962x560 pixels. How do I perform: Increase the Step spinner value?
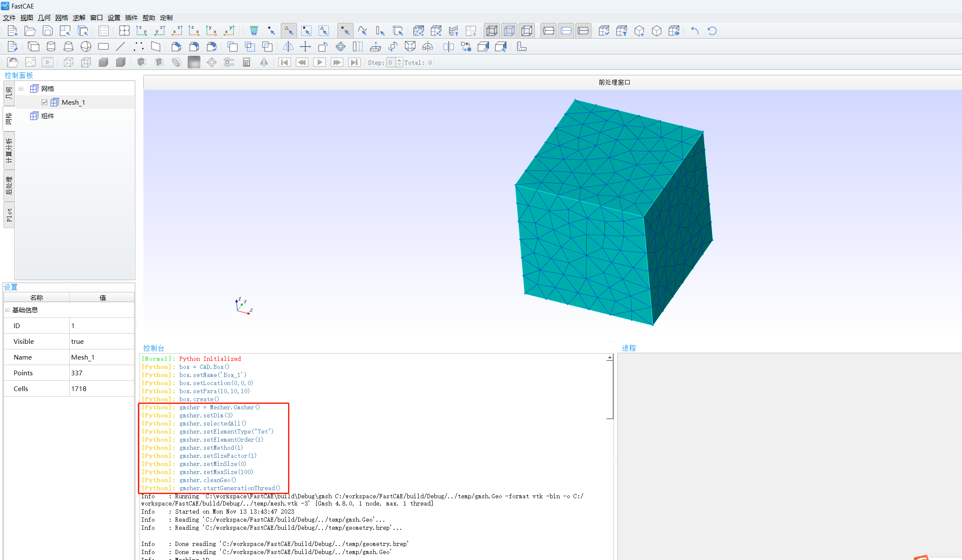tap(399, 60)
